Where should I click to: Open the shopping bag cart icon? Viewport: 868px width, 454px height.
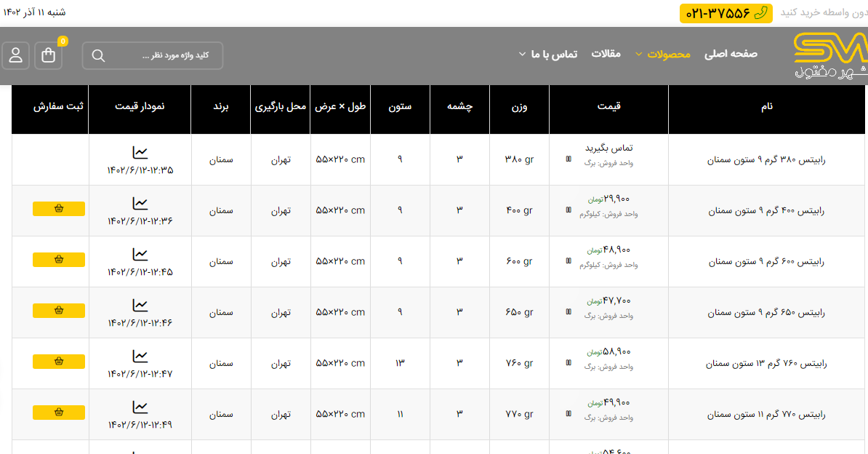click(x=49, y=55)
